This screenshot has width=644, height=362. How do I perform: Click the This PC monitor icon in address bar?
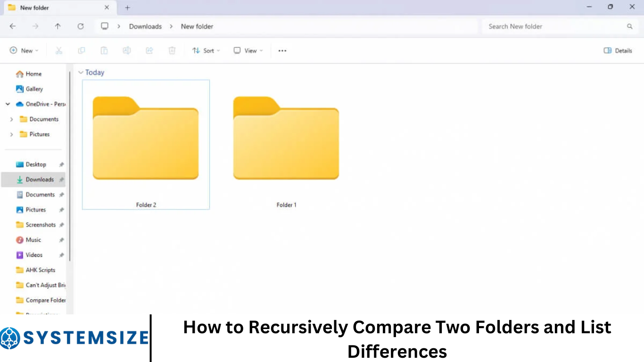(105, 26)
